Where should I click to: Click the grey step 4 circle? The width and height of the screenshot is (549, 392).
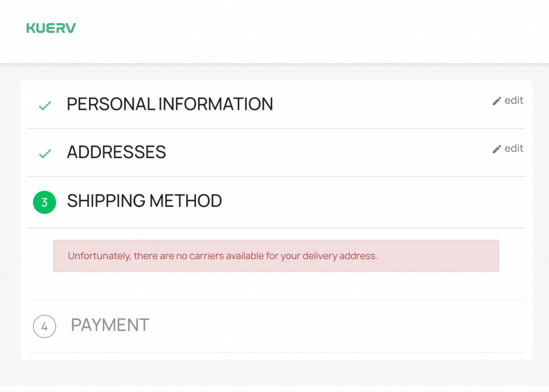[x=44, y=327]
